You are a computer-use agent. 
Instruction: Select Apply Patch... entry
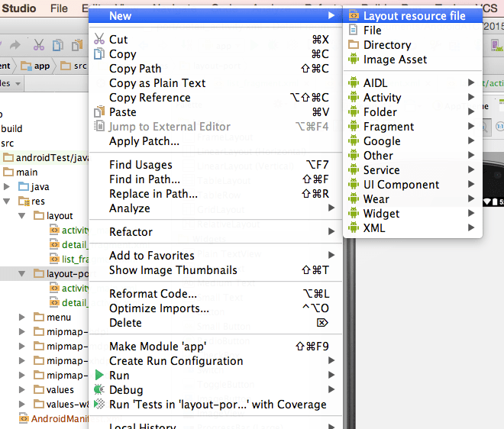(215, 140)
